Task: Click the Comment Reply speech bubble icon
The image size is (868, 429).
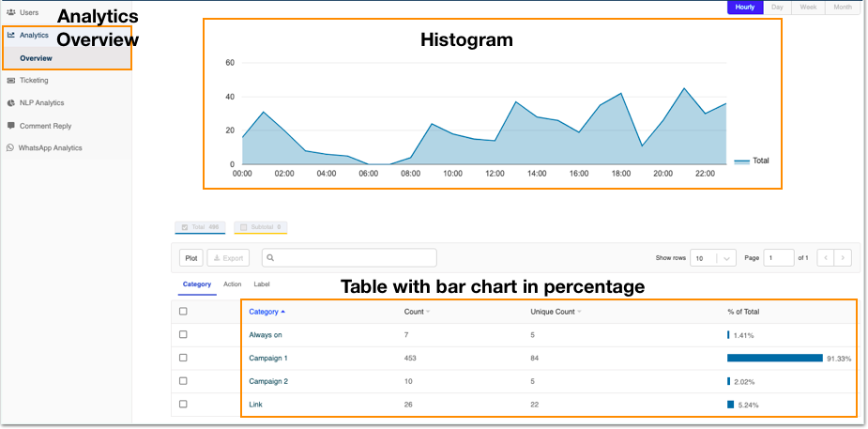Action: pyautogui.click(x=10, y=126)
